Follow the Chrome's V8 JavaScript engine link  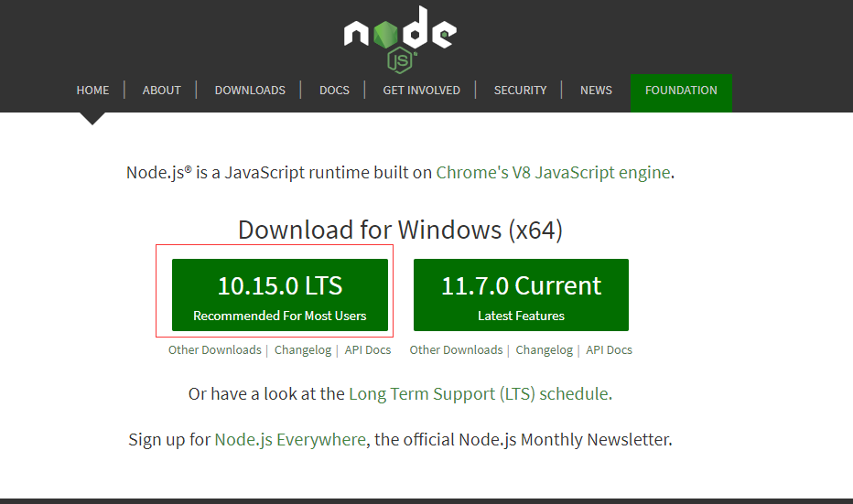click(x=553, y=172)
